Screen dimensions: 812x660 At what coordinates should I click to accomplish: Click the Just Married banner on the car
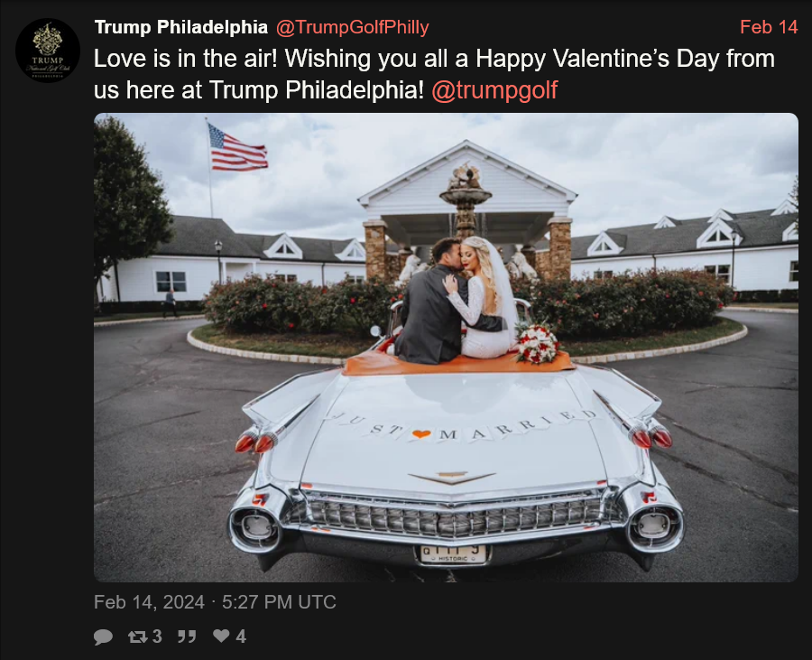(x=464, y=426)
